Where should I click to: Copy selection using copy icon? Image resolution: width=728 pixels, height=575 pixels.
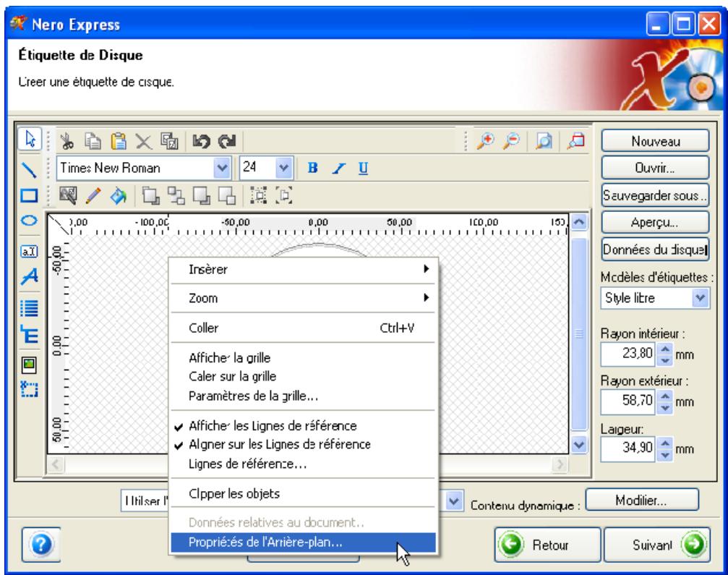93,141
